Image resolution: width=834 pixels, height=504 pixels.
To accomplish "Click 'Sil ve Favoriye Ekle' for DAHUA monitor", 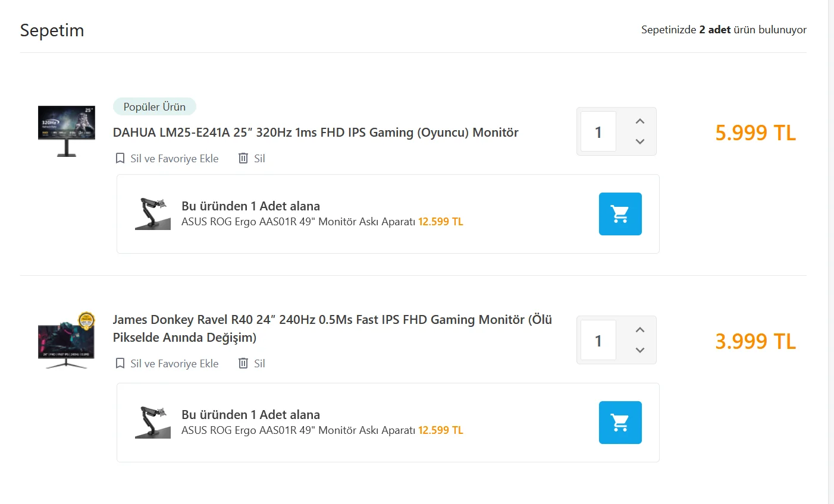I will [x=174, y=159].
